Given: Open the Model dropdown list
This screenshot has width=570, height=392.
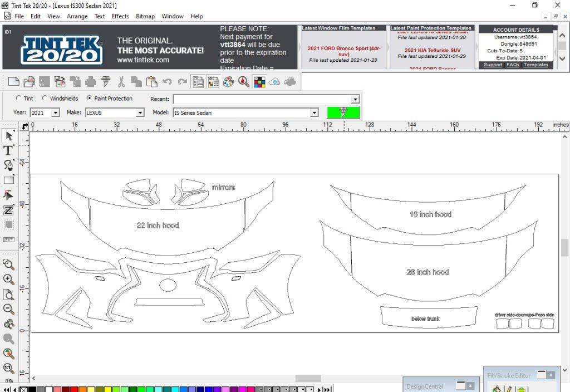Looking at the screenshot, I should 315,112.
